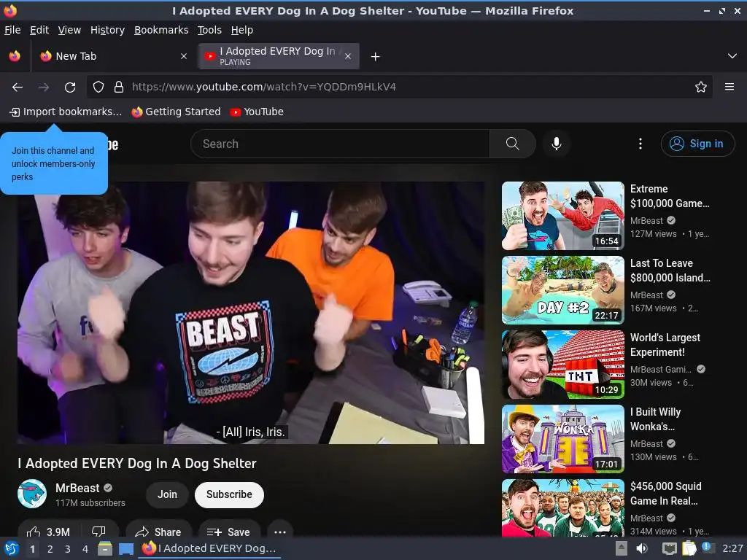Open the Firefox hamburger menu
The height and width of the screenshot is (560, 747).
pyautogui.click(x=729, y=87)
